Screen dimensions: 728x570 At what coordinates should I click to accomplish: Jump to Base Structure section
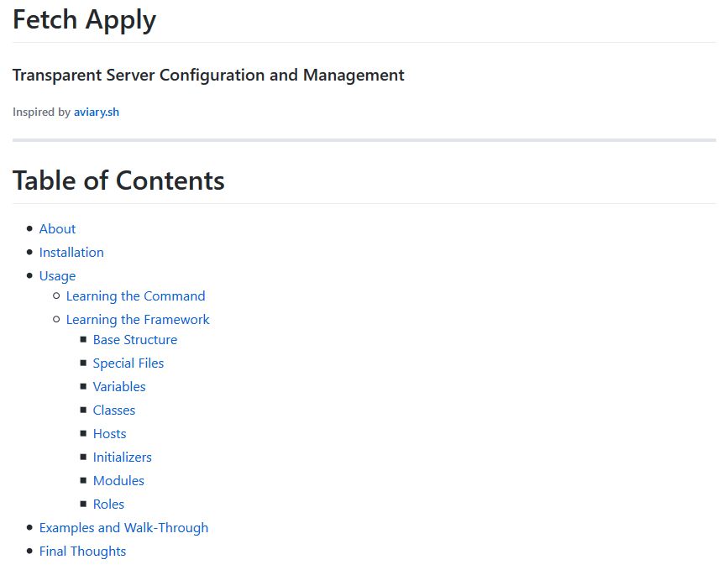click(x=135, y=339)
